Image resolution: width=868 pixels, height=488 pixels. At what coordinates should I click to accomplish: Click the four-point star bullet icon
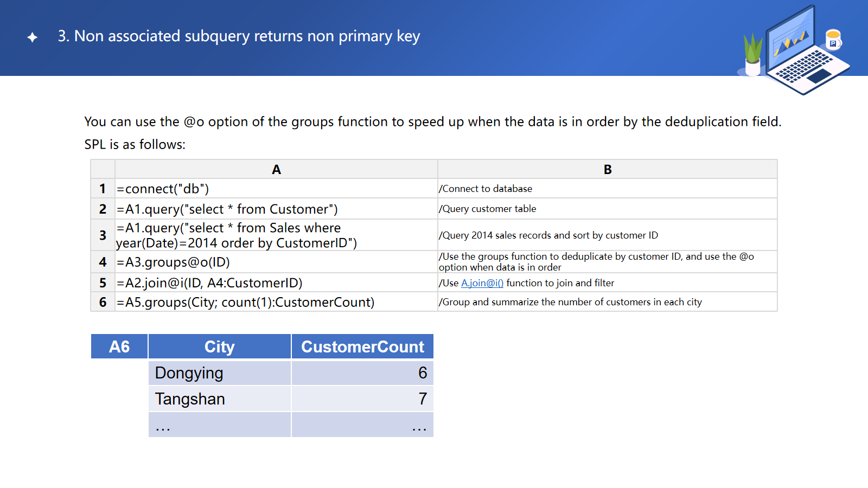pyautogui.click(x=33, y=37)
